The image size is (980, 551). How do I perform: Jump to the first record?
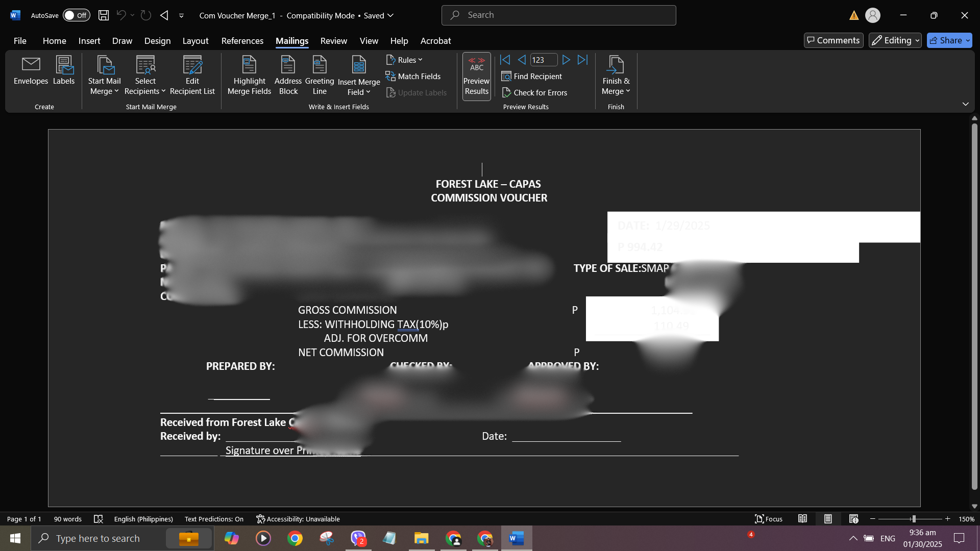tap(505, 60)
